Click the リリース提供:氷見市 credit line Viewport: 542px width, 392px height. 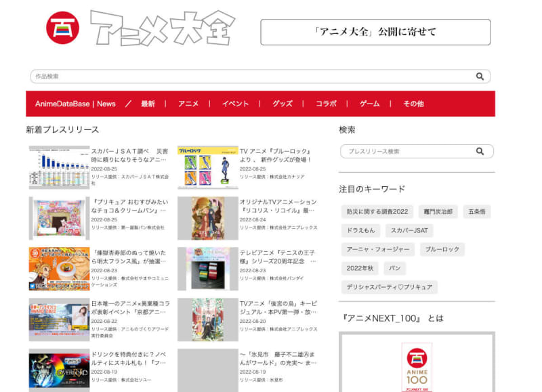pos(261,380)
